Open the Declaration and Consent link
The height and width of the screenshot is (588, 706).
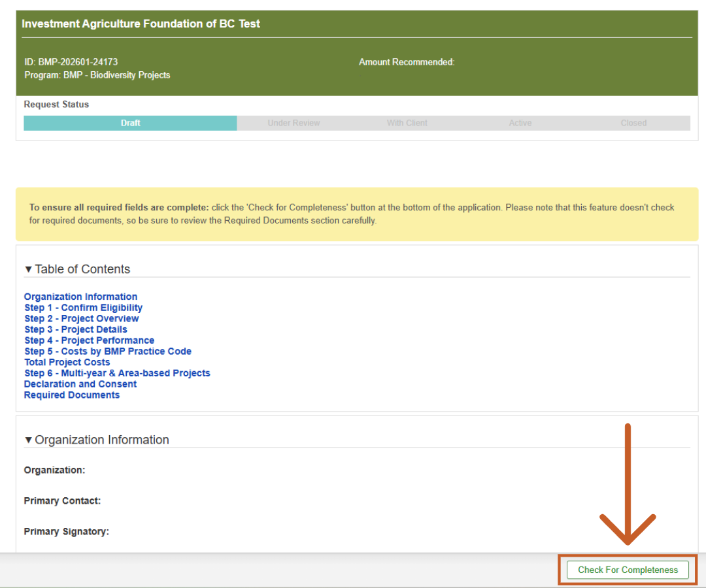(x=80, y=384)
